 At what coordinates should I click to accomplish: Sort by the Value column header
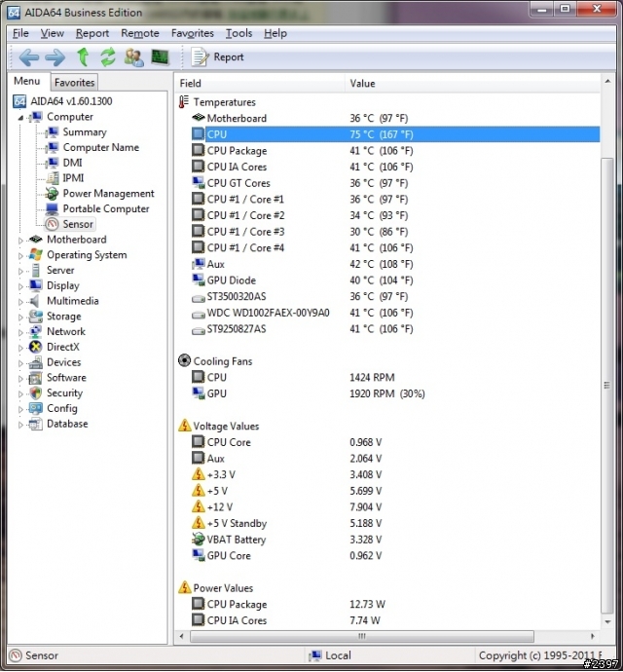click(472, 83)
